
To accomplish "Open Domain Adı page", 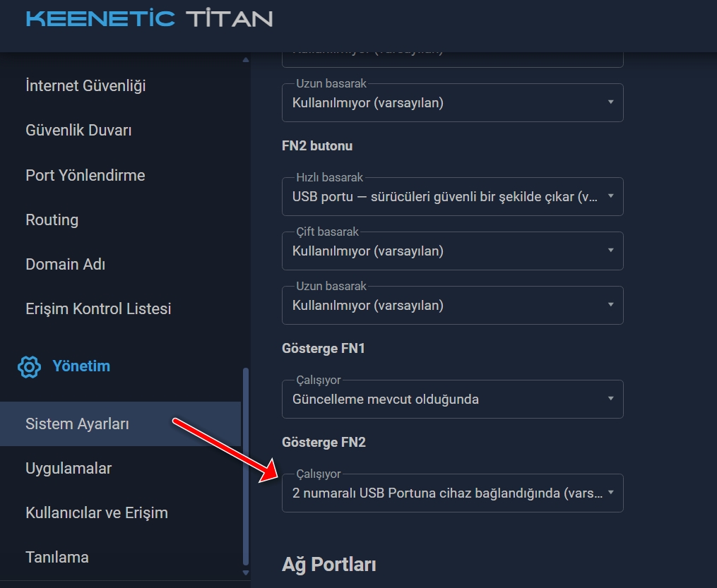I will coord(66,264).
